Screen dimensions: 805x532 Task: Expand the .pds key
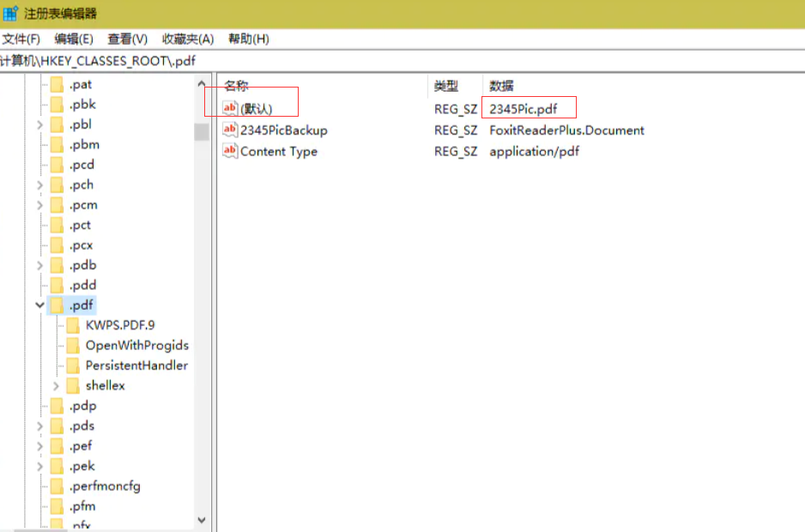pyautogui.click(x=39, y=426)
